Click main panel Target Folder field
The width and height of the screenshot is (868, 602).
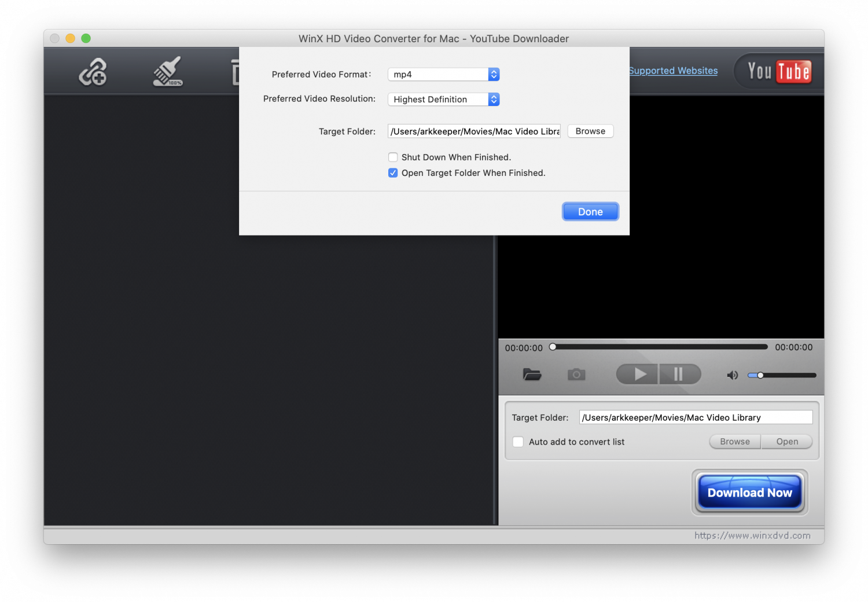coord(696,417)
